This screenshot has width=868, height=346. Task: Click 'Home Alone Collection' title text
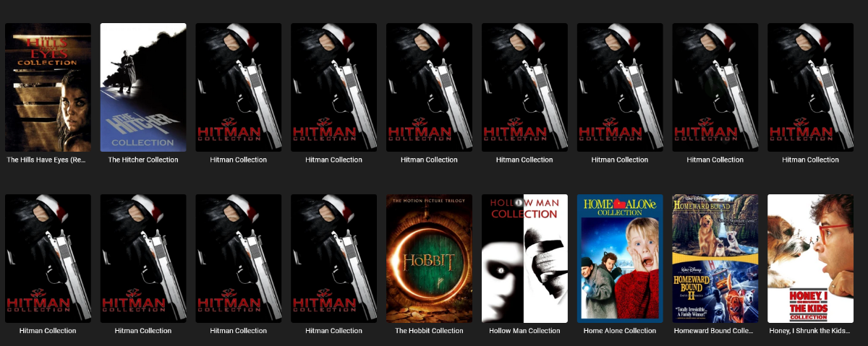(620, 331)
